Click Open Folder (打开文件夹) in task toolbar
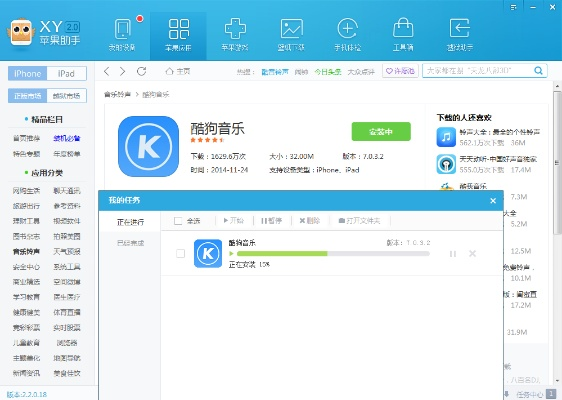This screenshot has height=400, width=562. 359,221
